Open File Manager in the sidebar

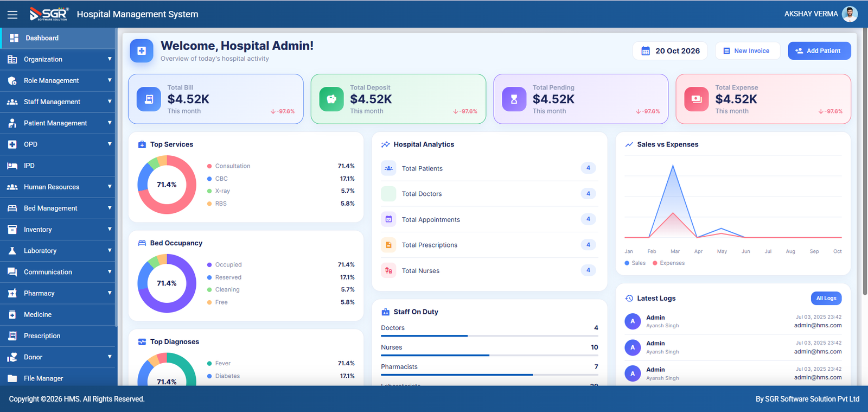(x=58, y=378)
